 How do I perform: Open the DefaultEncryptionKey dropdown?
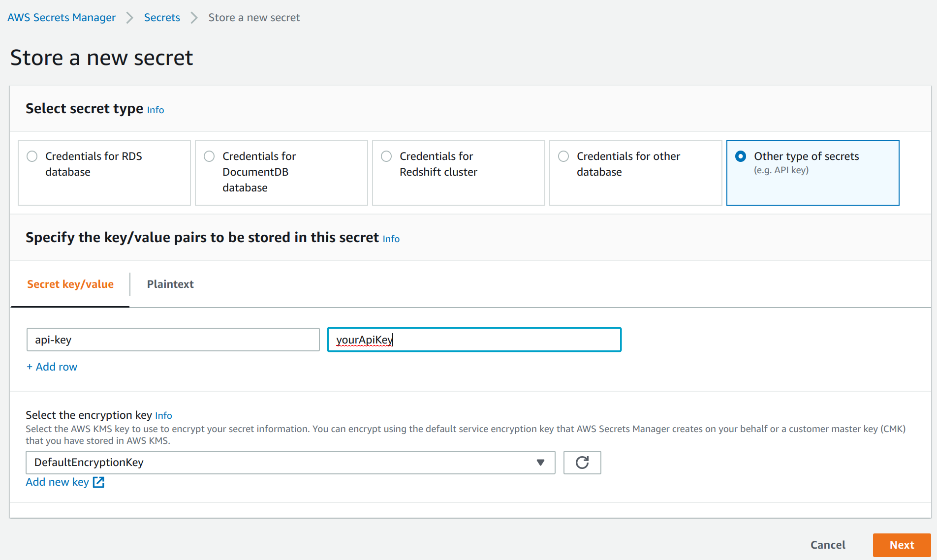coord(540,463)
